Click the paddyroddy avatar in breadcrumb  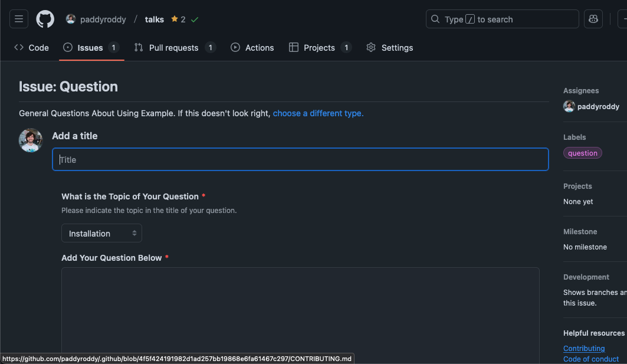point(71,19)
